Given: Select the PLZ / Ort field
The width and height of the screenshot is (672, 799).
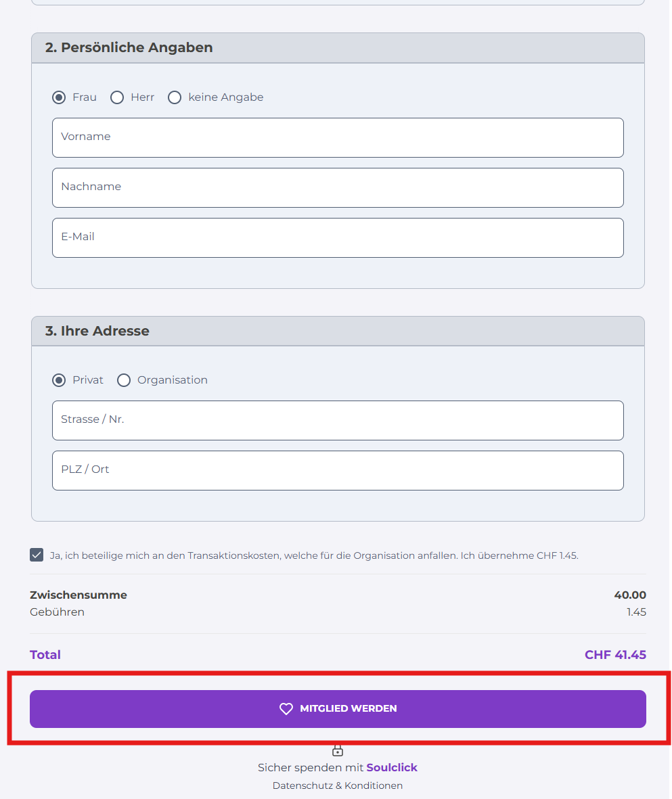Looking at the screenshot, I should [338, 470].
